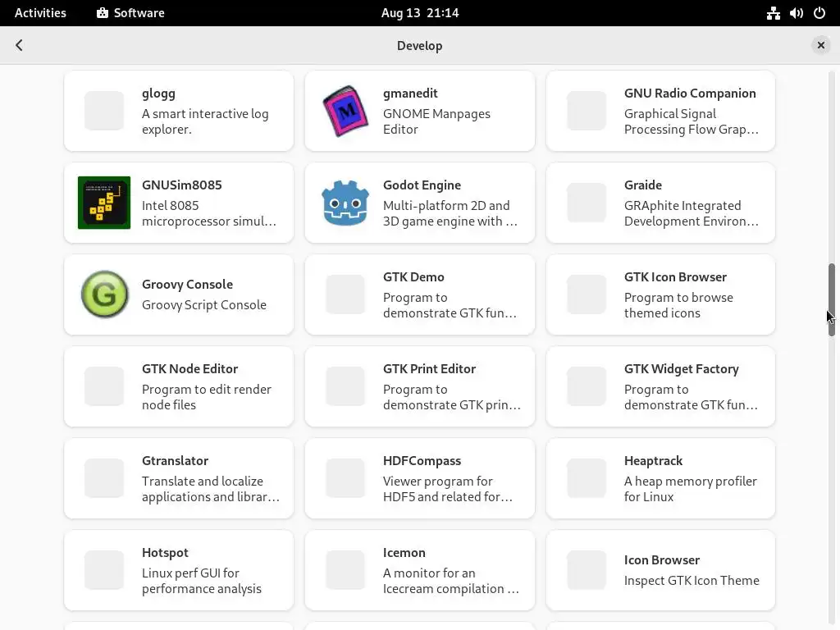The height and width of the screenshot is (630, 840).
Task: Open GTK Demo title text
Action: (x=413, y=277)
